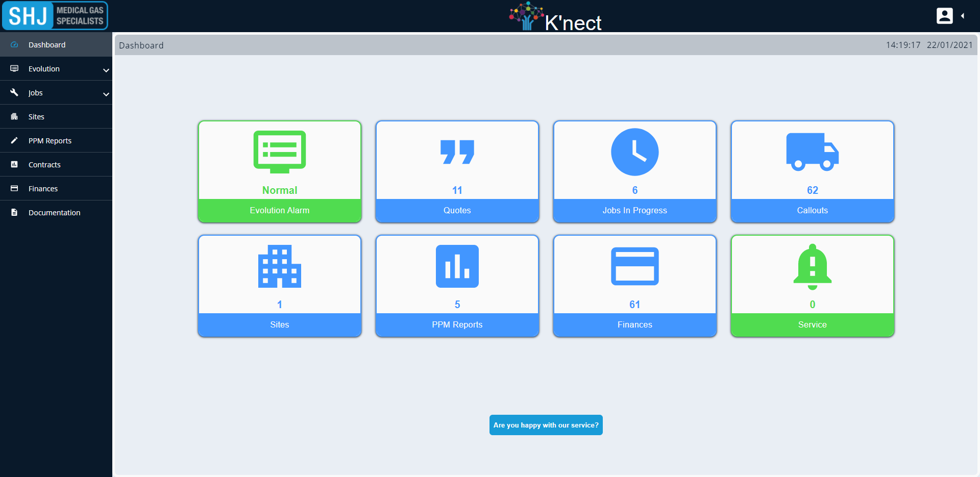The width and height of the screenshot is (980, 477).
Task: Click the Evolution Alarm monitor icon
Action: (x=280, y=152)
